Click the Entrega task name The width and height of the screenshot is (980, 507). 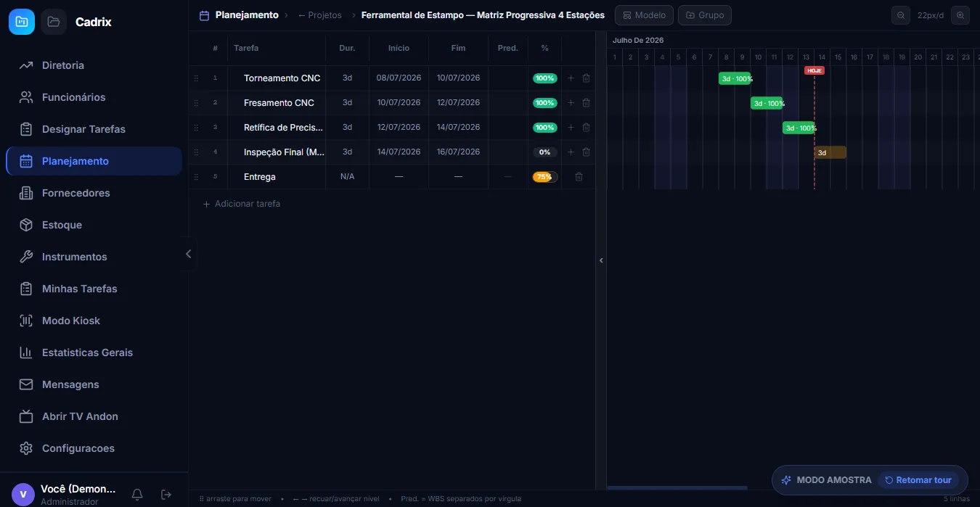click(x=260, y=177)
